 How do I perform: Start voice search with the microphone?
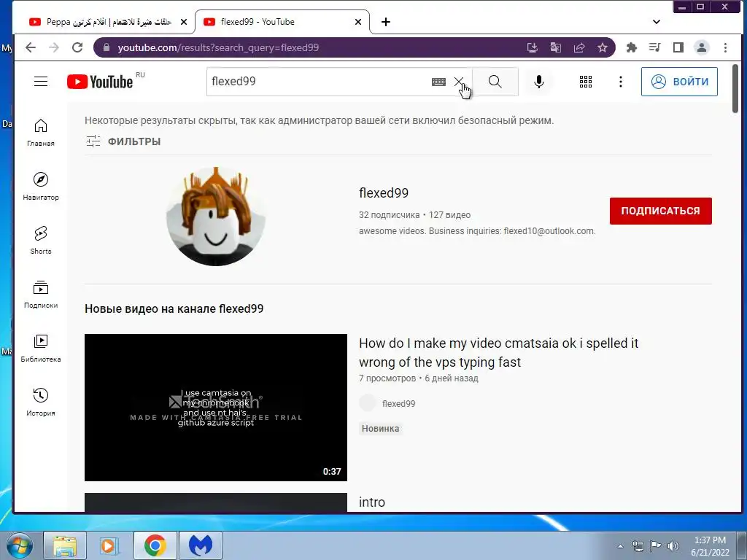(539, 82)
